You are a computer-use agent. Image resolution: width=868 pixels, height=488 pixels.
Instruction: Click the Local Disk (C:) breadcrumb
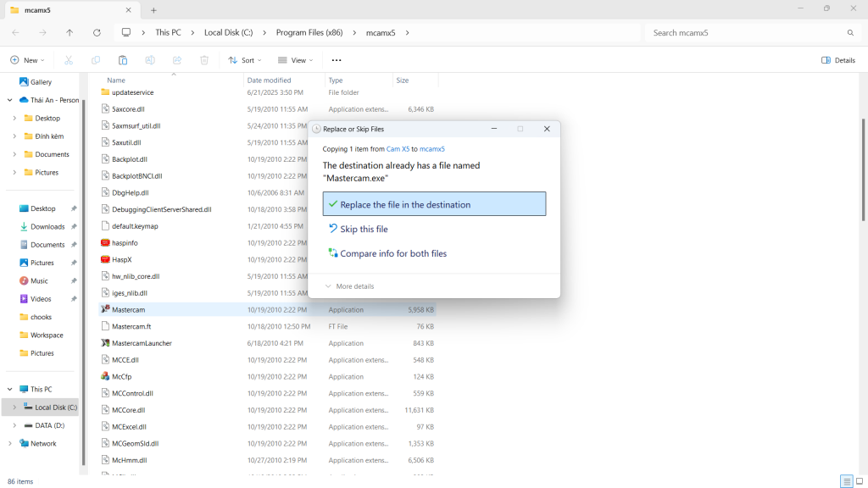pos(229,33)
